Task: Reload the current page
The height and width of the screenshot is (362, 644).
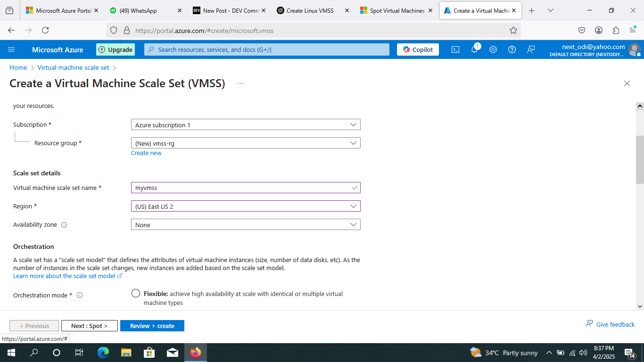Action: 45,30
